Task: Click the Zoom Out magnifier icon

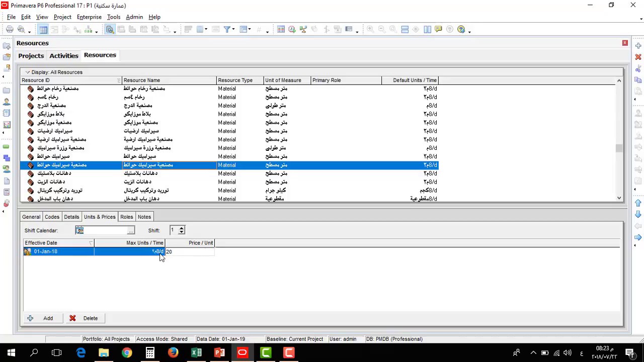Action: tap(381, 30)
